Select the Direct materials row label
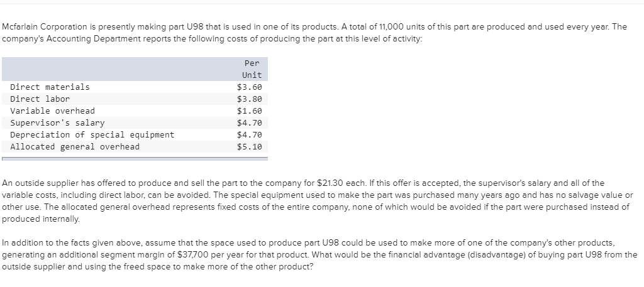This screenshot has width=644, height=287. pyautogui.click(x=50, y=87)
